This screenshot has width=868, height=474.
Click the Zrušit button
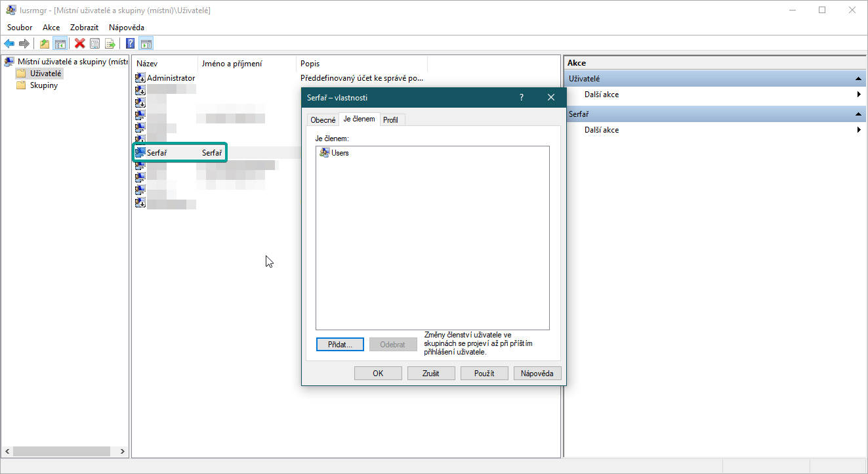[431, 373]
